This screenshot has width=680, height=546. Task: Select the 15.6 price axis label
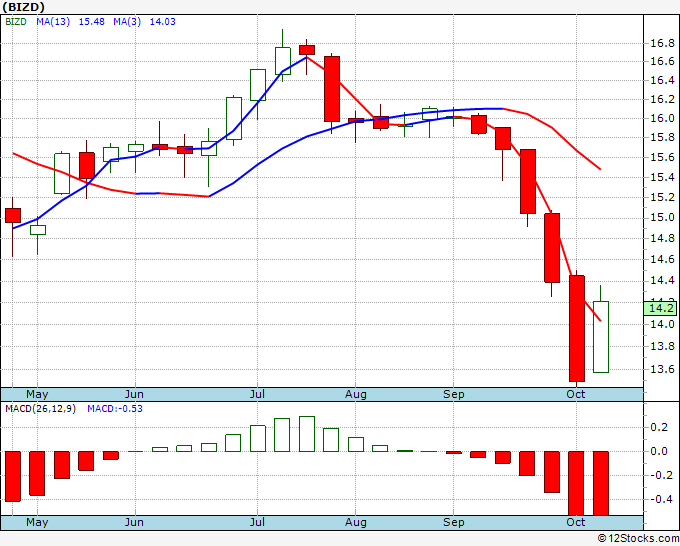point(662,157)
